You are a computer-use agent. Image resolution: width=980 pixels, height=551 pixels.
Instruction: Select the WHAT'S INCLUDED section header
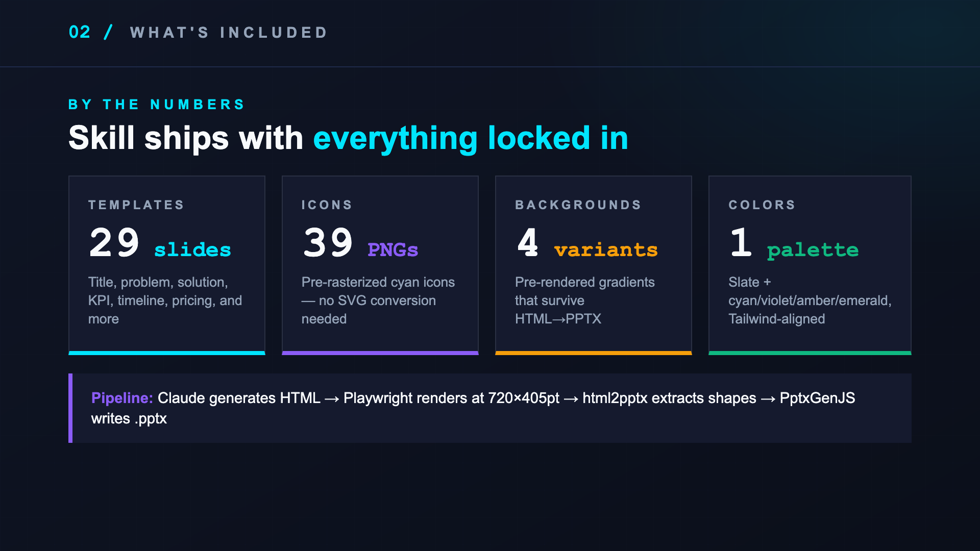(x=229, y=33)
